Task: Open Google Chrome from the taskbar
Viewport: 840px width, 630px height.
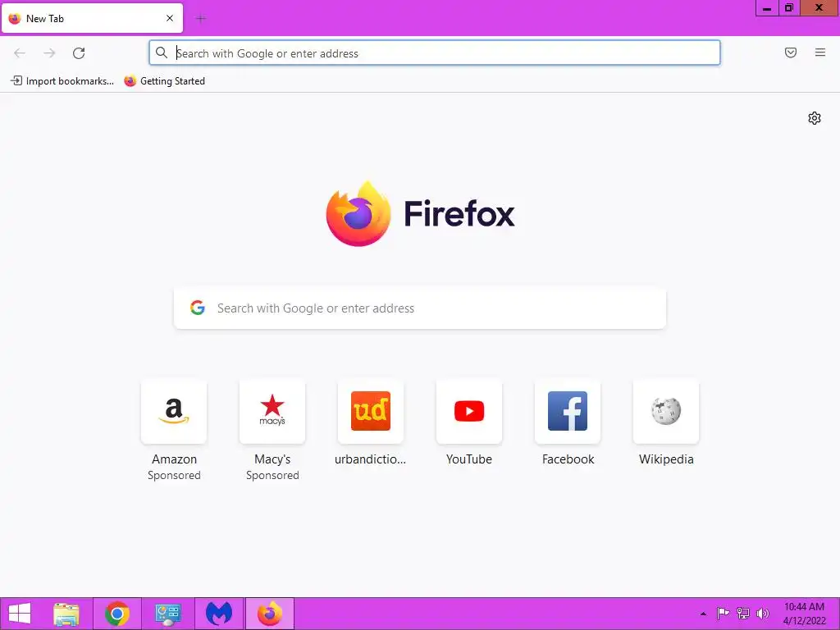Action: coord(117,614)
